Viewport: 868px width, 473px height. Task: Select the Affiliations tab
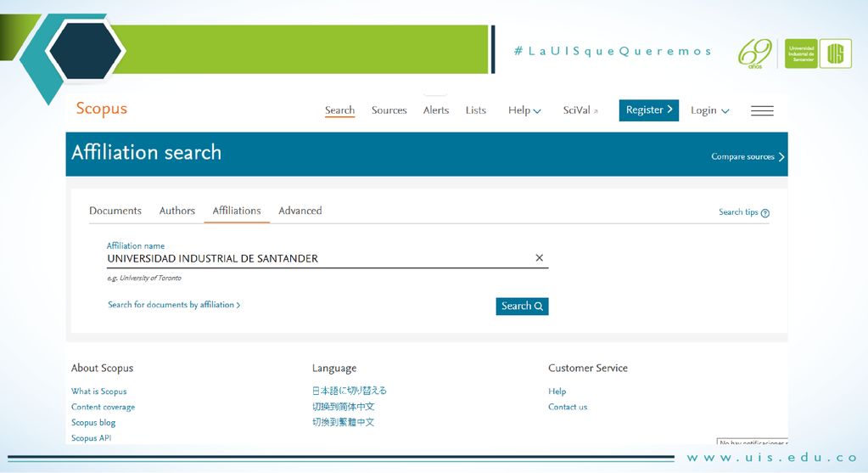tap(237, 211)
